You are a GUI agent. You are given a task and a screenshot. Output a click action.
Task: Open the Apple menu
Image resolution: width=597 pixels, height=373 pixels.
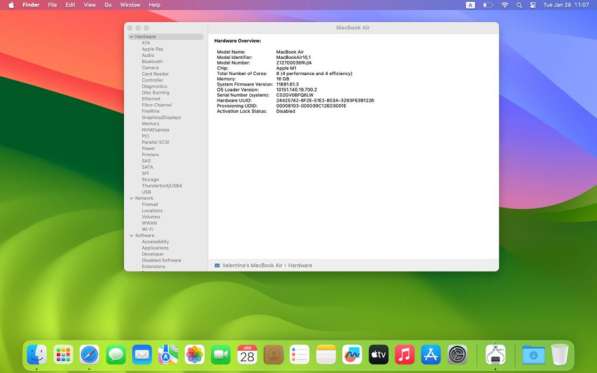click(x=11, y=5)
